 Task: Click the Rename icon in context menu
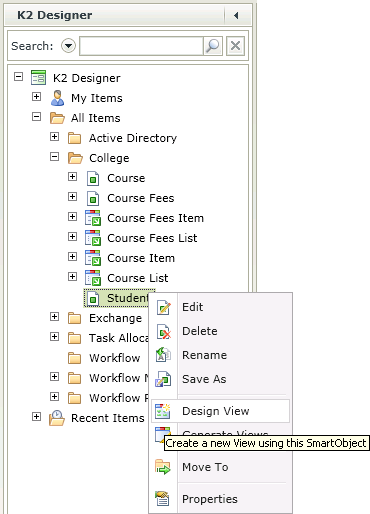coord(163,355)
